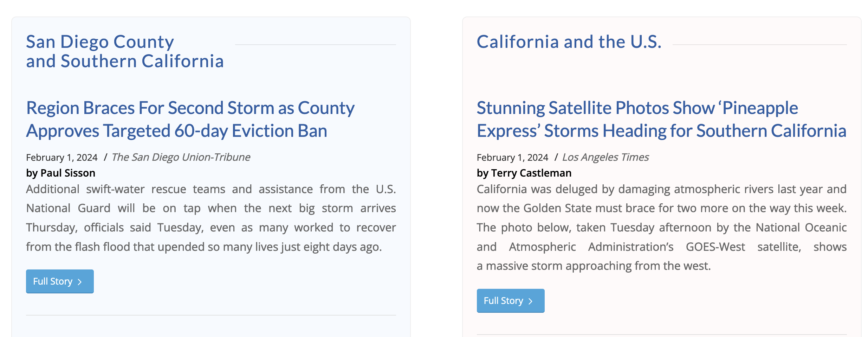Open 'Stunning Satellite Photos' headline link
This screenshot has width=868, height=337.
click(x=661, y=119)
